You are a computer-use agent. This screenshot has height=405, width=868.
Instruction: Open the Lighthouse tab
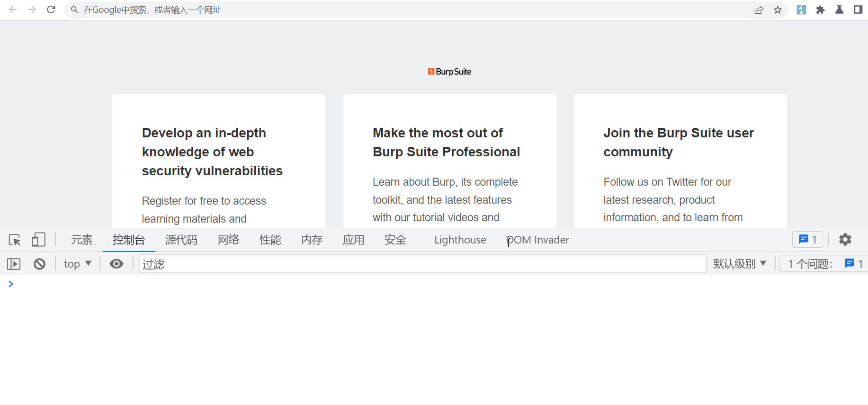click(x=460, y=240)
